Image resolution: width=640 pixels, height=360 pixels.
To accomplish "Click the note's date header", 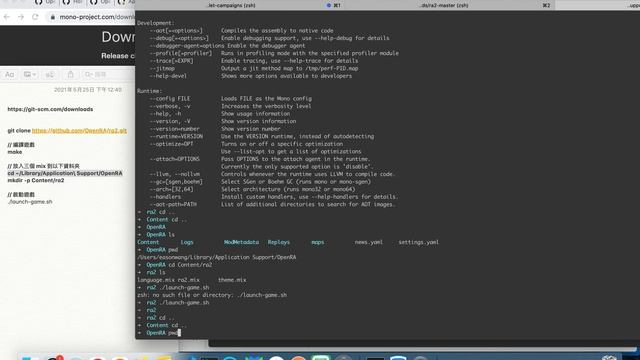I will 88,89.
